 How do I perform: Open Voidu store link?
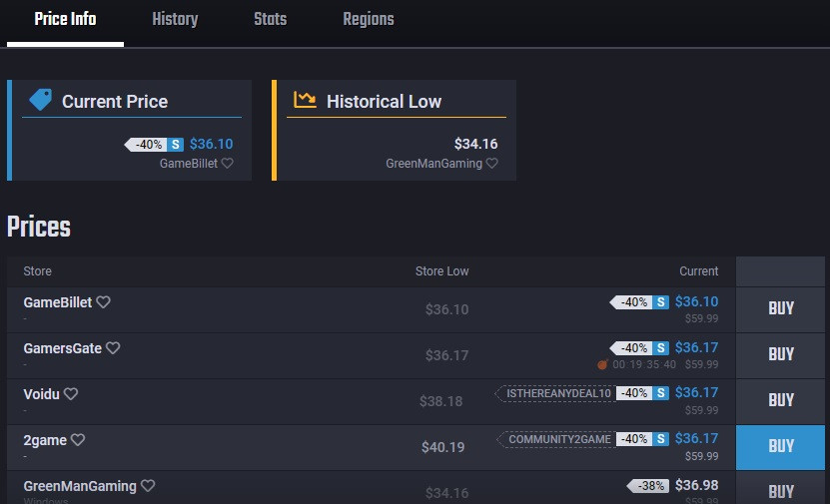click(41, 394)
